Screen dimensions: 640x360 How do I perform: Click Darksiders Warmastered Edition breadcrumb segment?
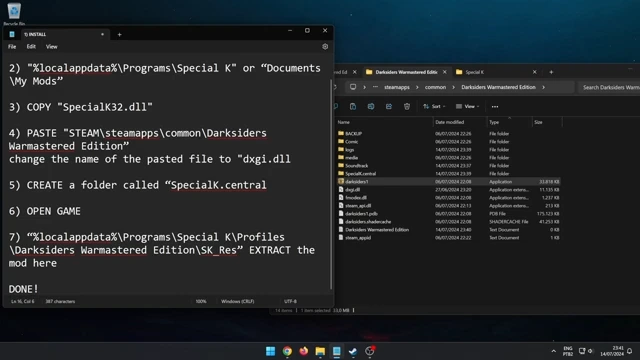tap(498, 87)
